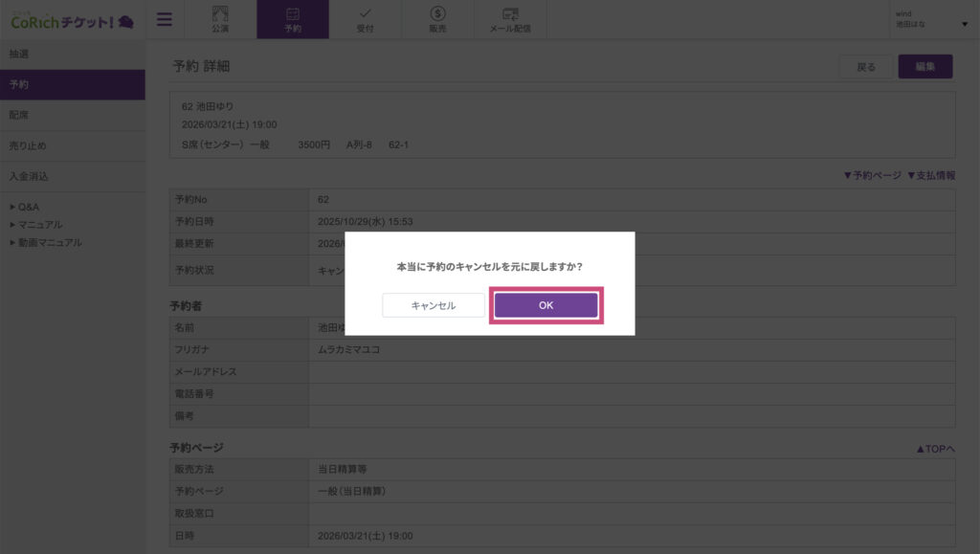The image size is (980, 554).
Task: Open the hamburger menu icon
Action: click(x=165, y=19)
